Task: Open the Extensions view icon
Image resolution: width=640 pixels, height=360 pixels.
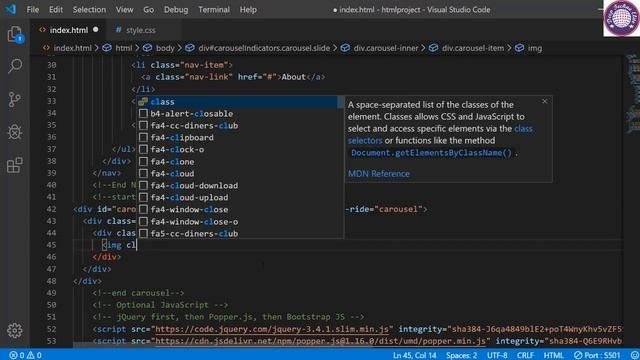Action: (15, 165)
